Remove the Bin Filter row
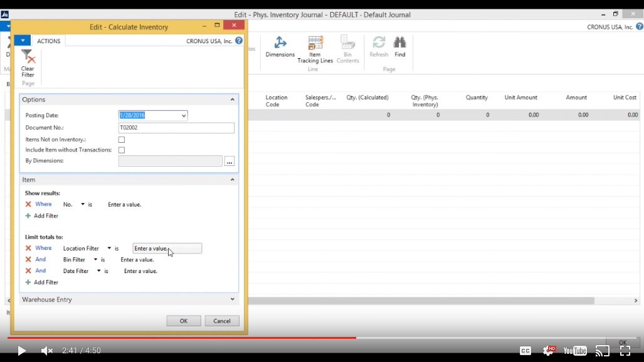 pyautogui.click(x=28, y=259)
